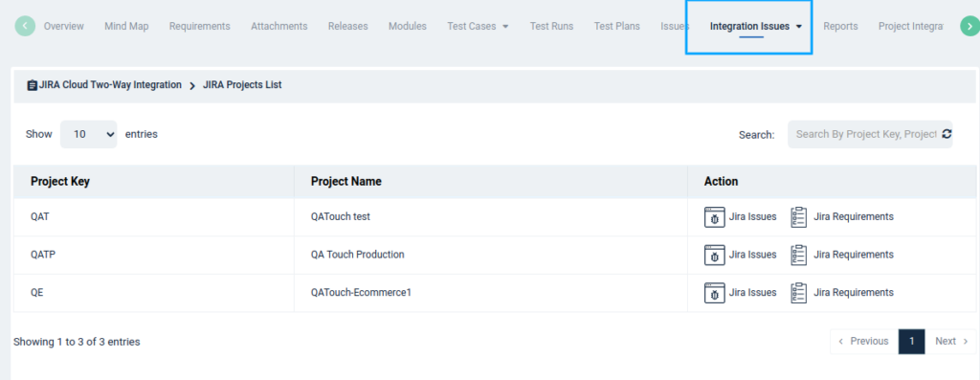
Task: Click the JIRA Cloud Two-Way Integration breadcrumb
Action: (110, 85)
